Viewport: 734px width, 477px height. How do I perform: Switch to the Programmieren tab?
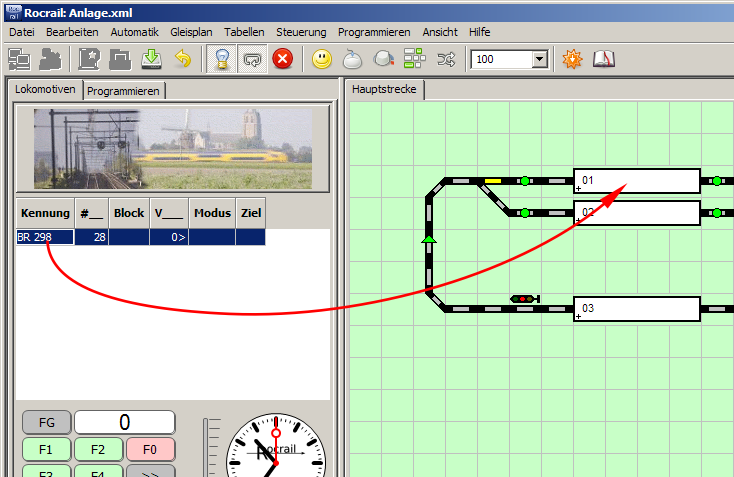pyautogui.click(x=124, y=90)
